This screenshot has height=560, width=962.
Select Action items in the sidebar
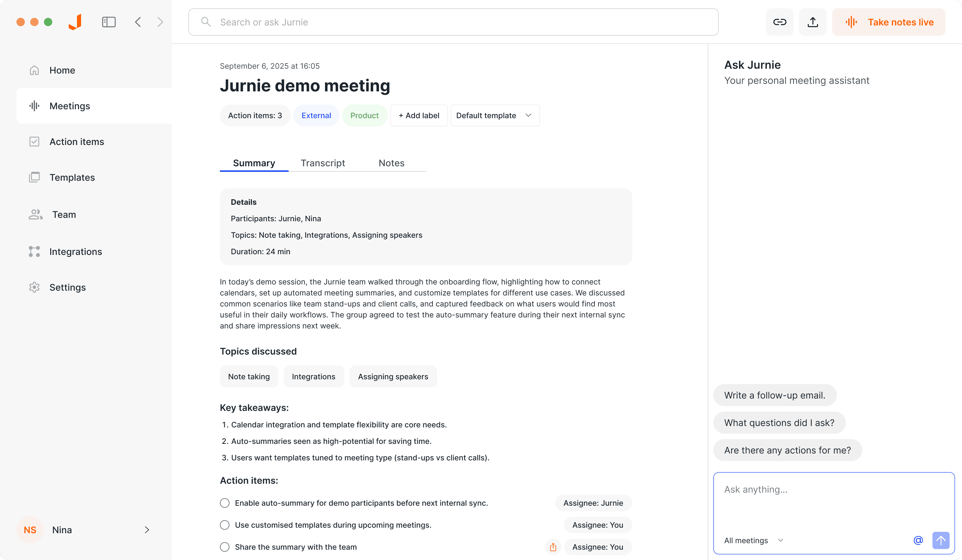coord(76,141)
